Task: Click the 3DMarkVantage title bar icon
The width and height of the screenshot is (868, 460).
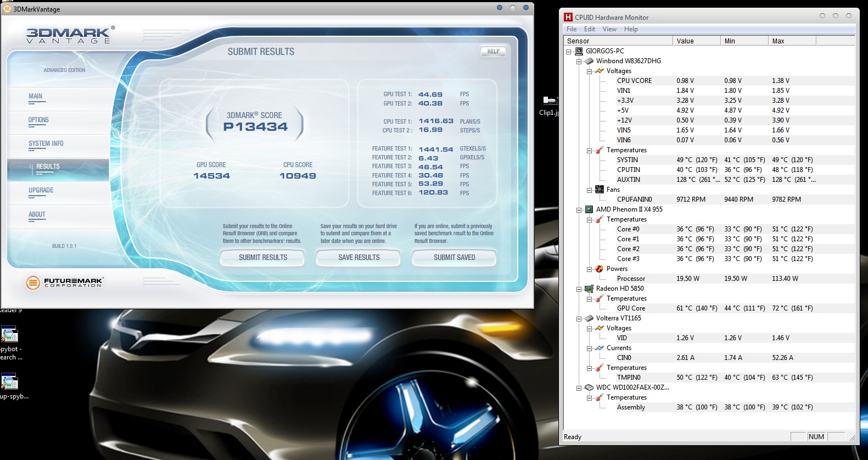Action: pos(8,9)
